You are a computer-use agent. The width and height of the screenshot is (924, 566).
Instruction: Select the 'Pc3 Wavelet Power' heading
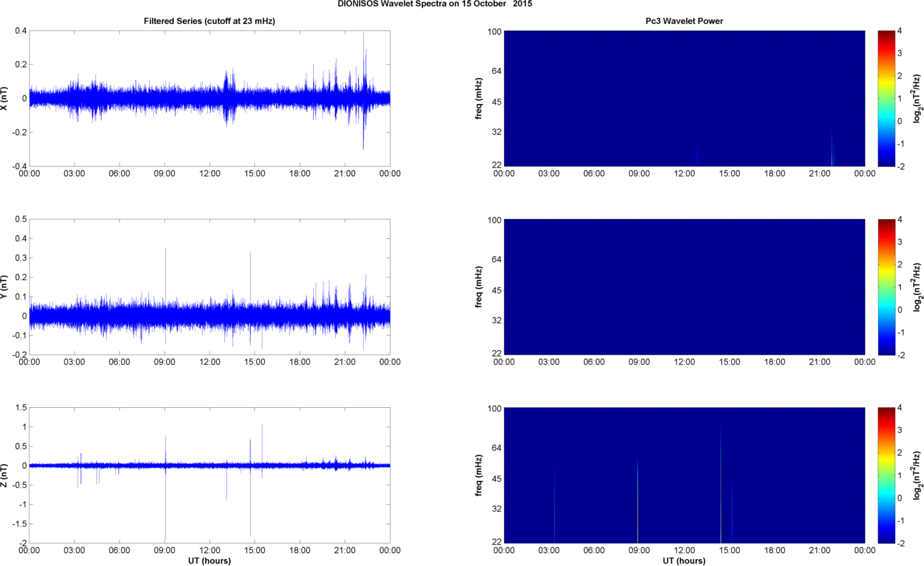coord(685,21)
